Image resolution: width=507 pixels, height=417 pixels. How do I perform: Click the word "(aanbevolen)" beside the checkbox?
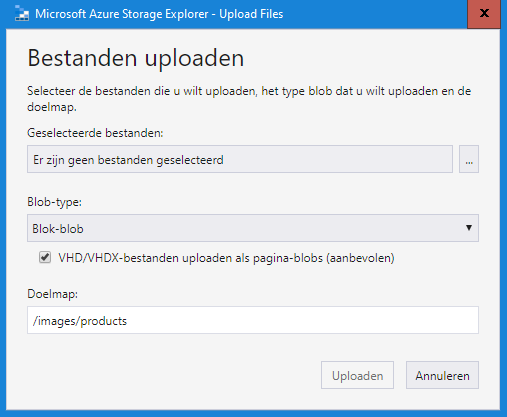click(x=360, y=258)
